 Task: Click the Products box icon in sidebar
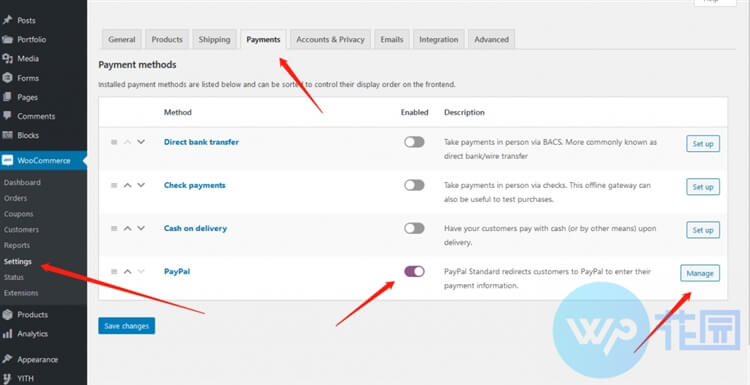[7, 315]
